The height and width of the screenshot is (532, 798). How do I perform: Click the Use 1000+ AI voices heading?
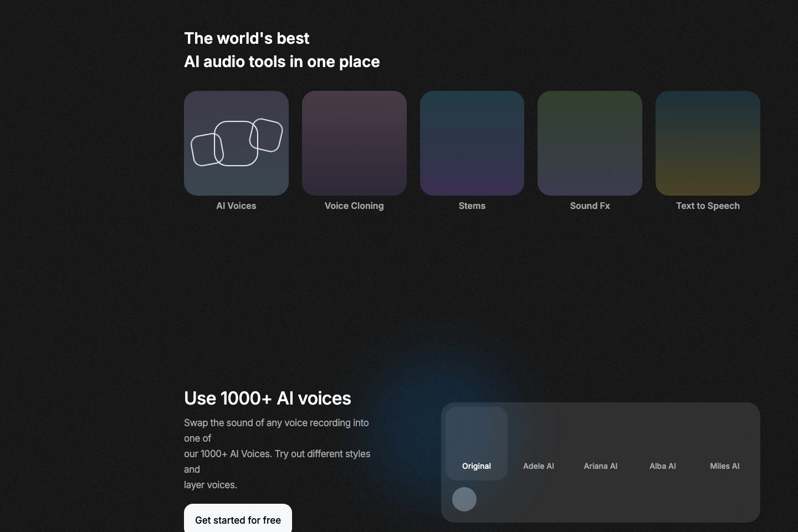[268, 398]
